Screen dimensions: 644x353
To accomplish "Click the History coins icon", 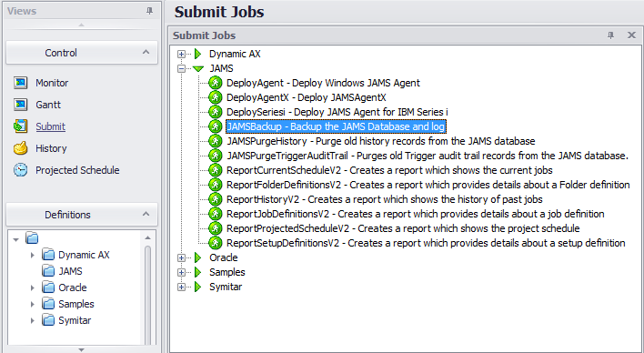I will (21, 148).
